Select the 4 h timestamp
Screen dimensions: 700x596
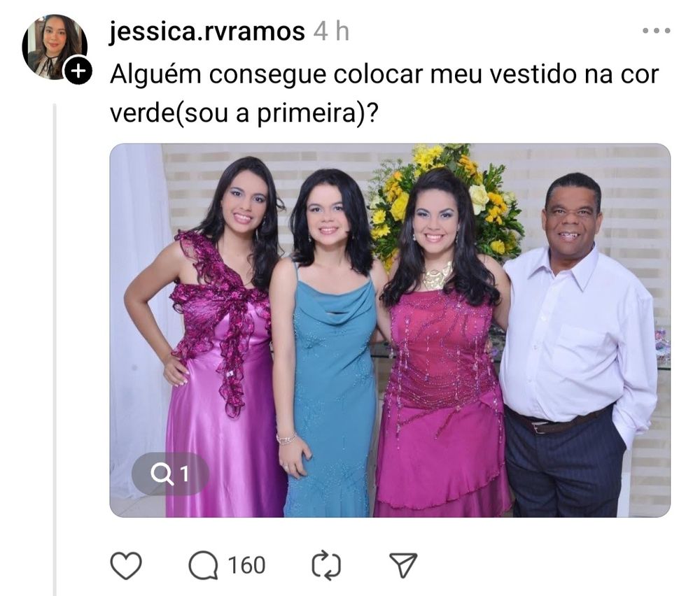(x=331, y=31)
